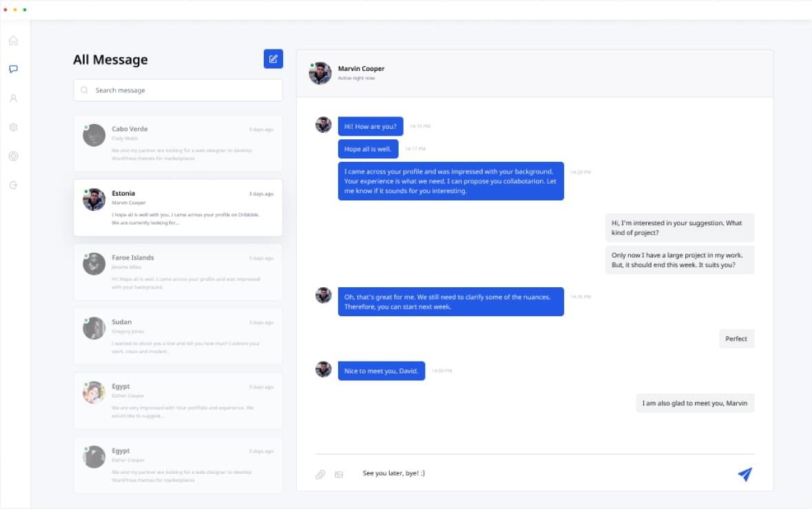Select the Estonia conversation from Marvin Cooper

[x=178, y=207]
